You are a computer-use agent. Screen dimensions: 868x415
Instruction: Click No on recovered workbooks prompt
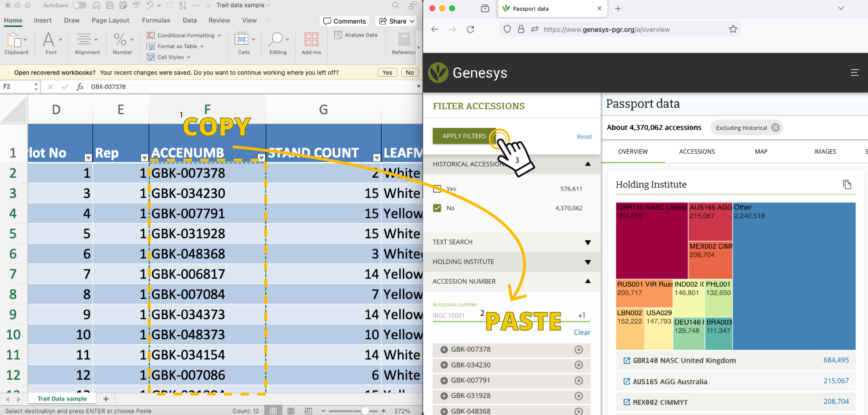click(409, 72)
